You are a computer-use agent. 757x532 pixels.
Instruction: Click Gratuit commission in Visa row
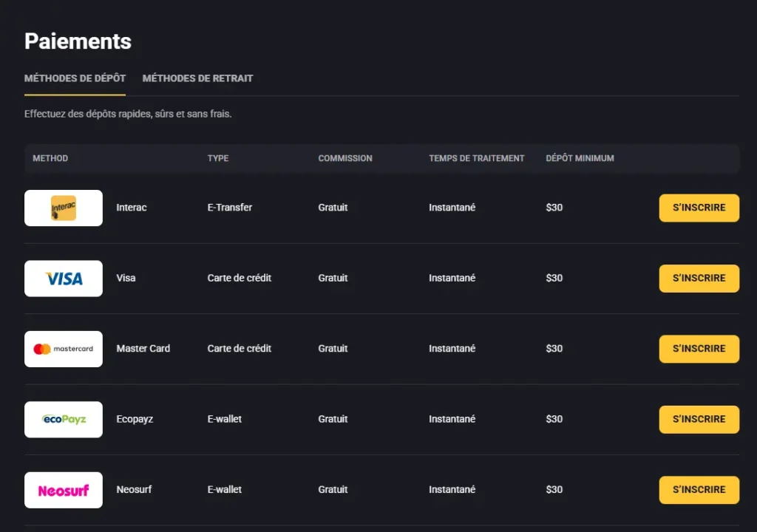click(333, 278)
